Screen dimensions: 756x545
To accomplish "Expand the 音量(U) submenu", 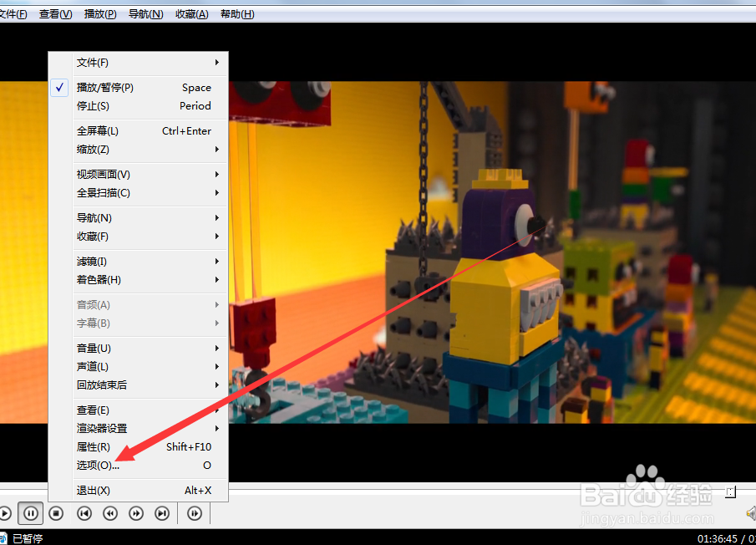I will tap(139, 348).
